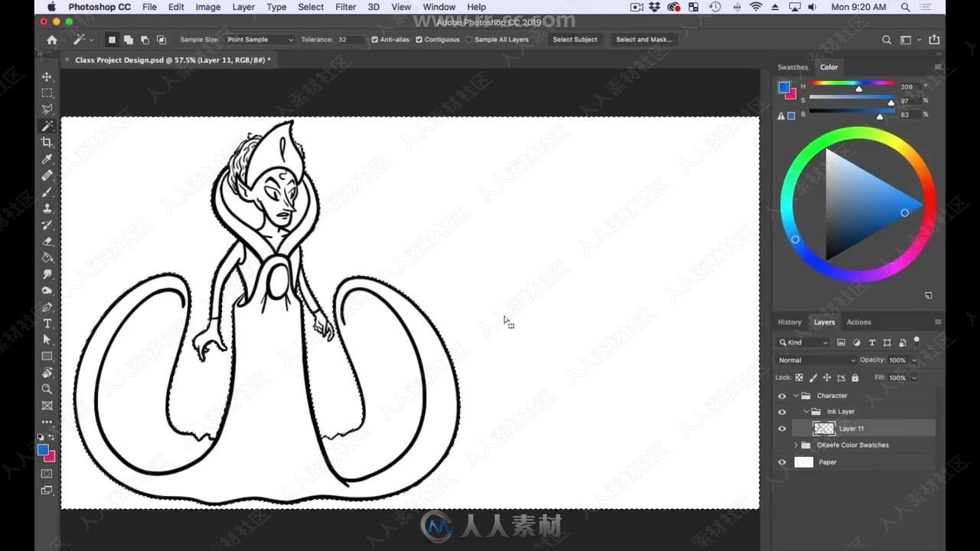Viewport: 980px width, 551px height.
Task: Click the Select Subject button
Action: point(575,40)
